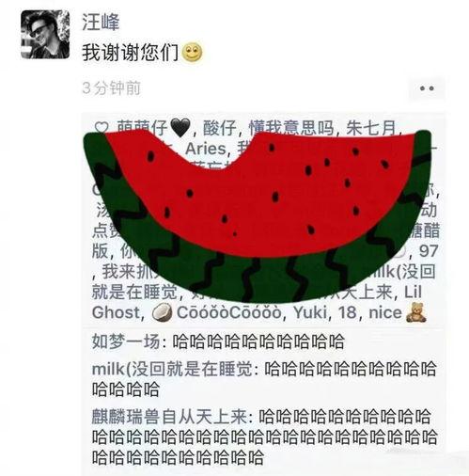Open commenter 如梦一场 profile
469x476 pixels.
tap(126, 341)
